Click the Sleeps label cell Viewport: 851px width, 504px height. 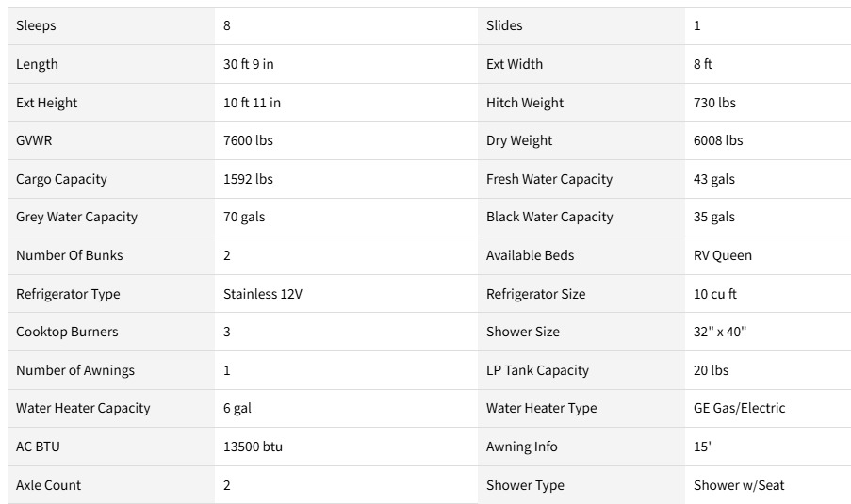pyautogui.click(x=110, y=25)
